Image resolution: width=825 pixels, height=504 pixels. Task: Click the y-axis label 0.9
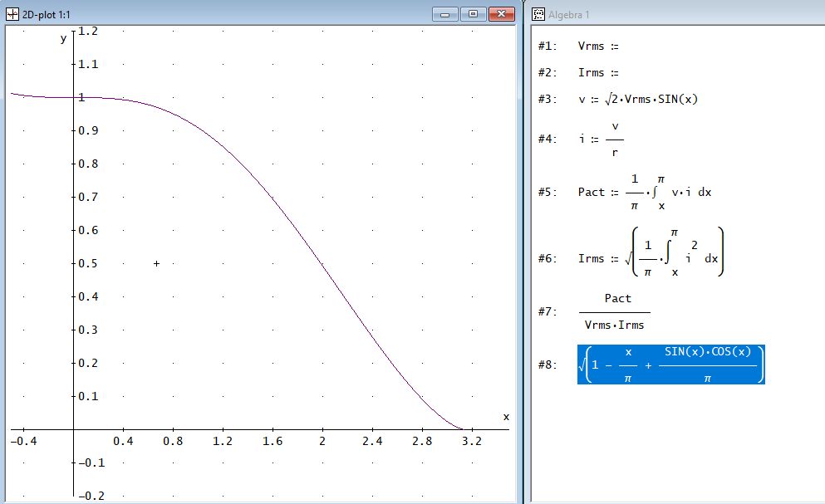tap(88, 130)
